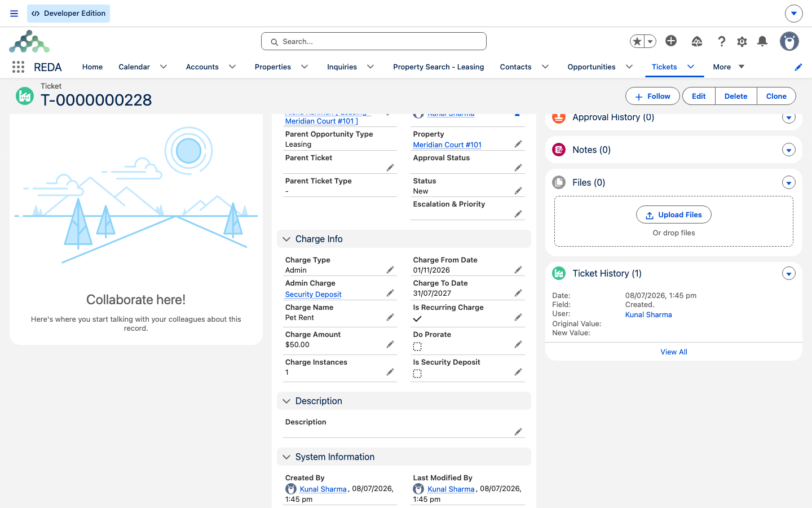Open the App Launcher grid icon
Screen dimensions: 812x508
[x=18, y=67]
